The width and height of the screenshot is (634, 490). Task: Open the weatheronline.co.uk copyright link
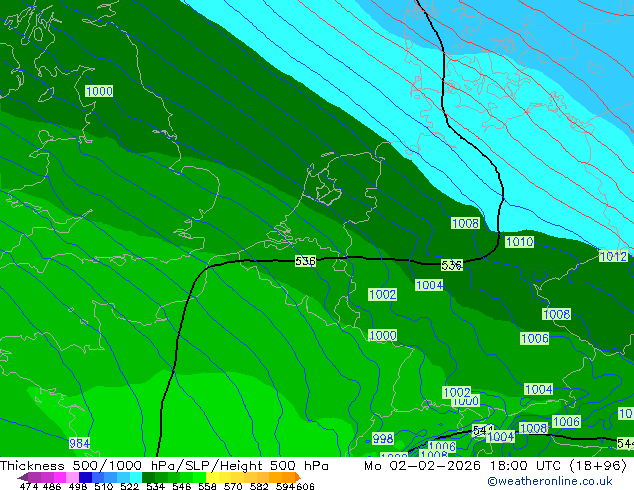coord(550,481)
